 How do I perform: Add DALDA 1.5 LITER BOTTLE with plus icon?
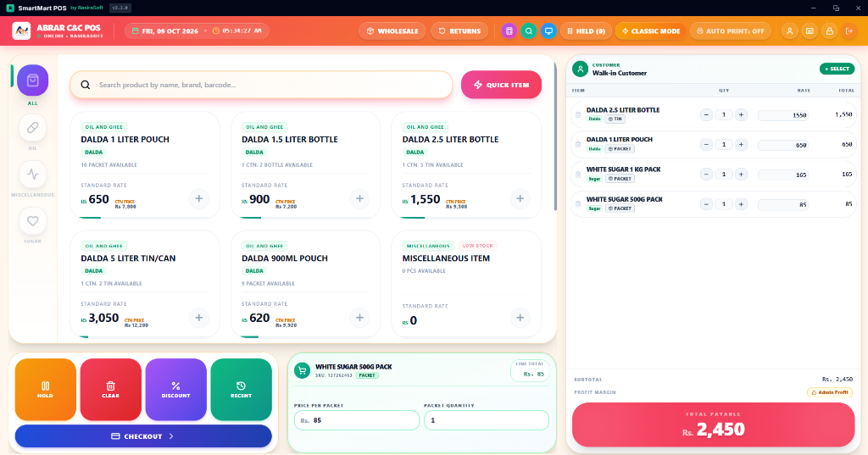359,199
